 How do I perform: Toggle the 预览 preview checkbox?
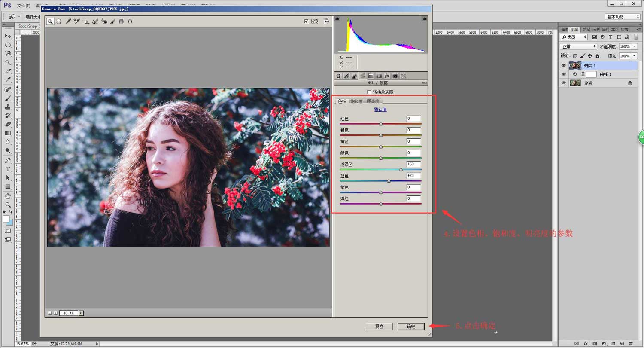[306, 21]
